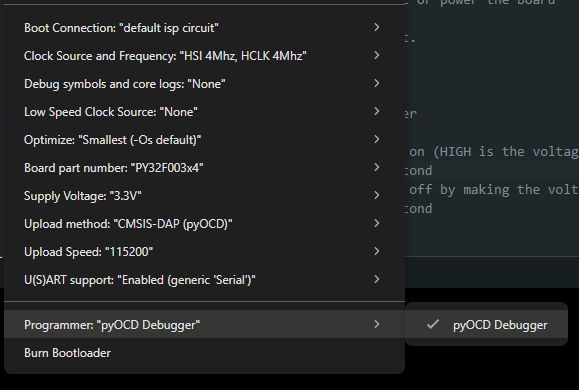
Task: Expand chevron beside Clock Source and Frequency
Action: 377,55
